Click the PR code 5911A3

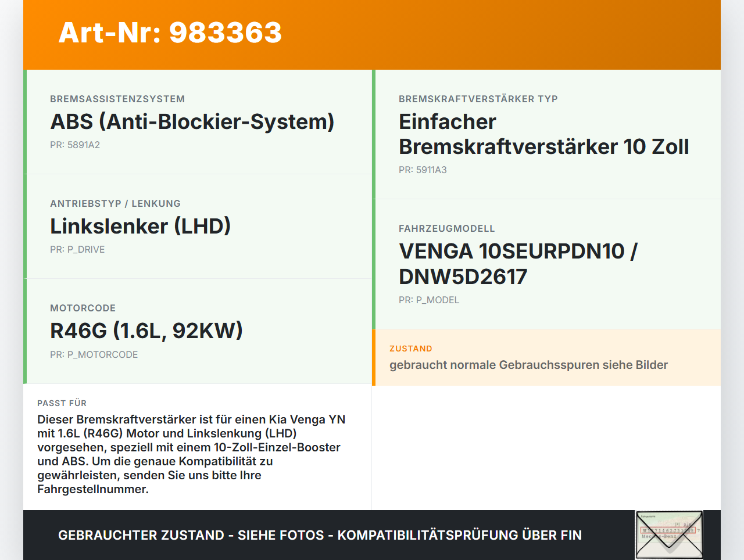pyautogui.click(x=422, y=170)
